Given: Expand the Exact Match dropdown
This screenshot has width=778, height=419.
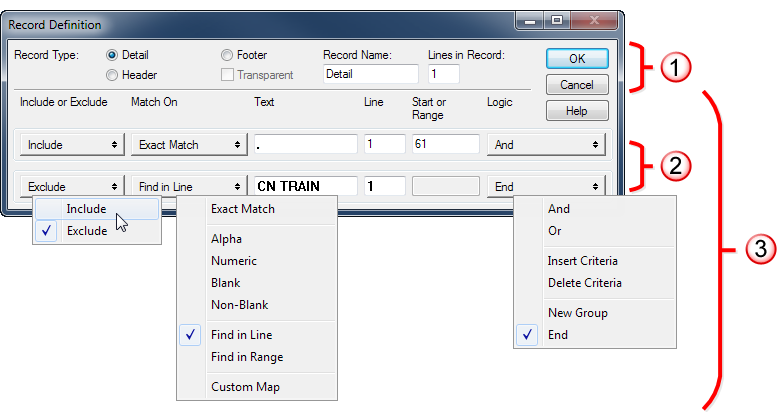Looking at the screenshot, I should [187, 145].
